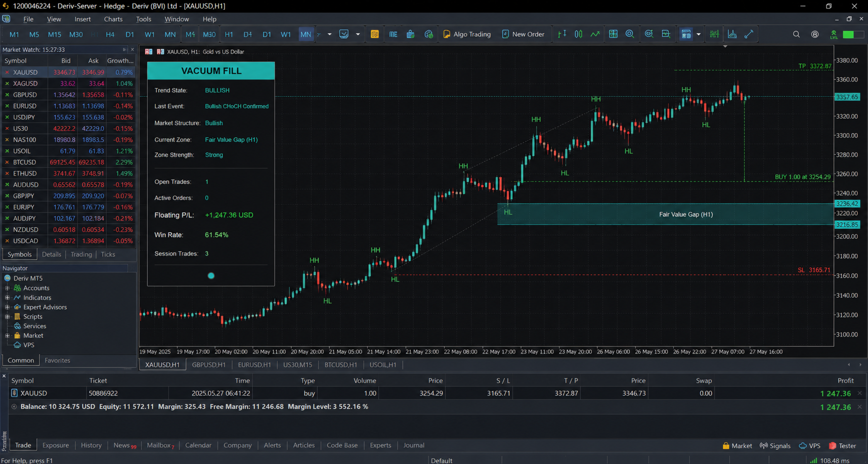This screenshot has height=464, width=868.
Task: Toggle Algo Trading button
Action: (x=467, y=34)
